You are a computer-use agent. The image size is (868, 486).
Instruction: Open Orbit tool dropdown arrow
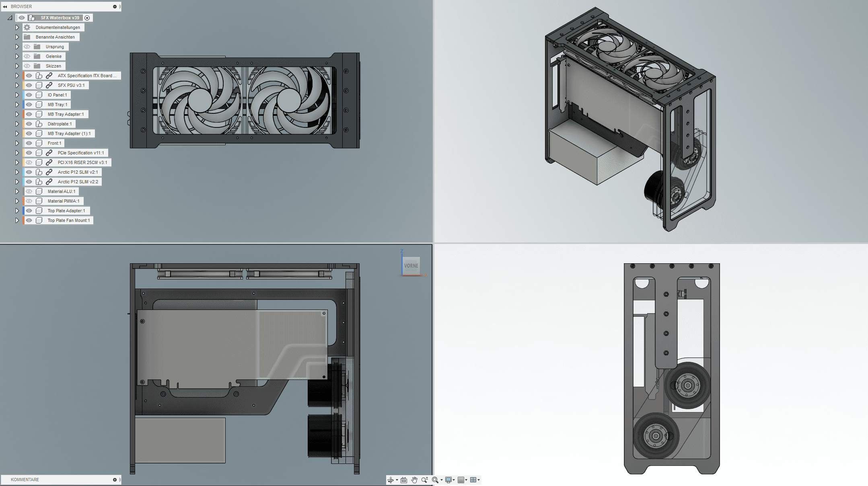point(397,480)
